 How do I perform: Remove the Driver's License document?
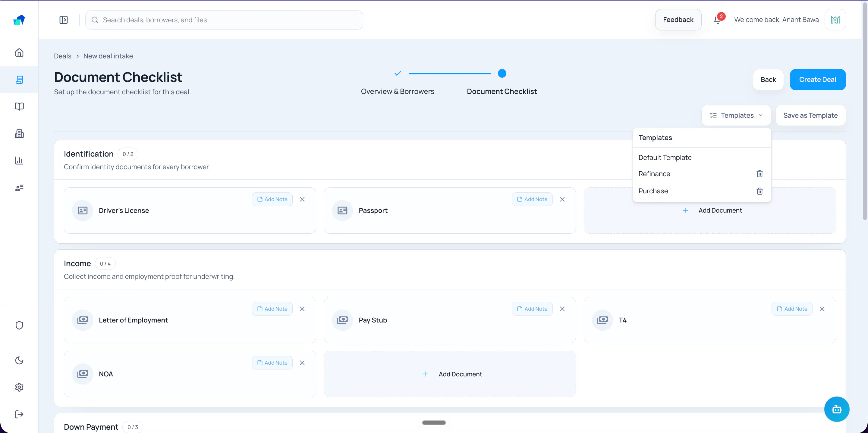(302, 199)
